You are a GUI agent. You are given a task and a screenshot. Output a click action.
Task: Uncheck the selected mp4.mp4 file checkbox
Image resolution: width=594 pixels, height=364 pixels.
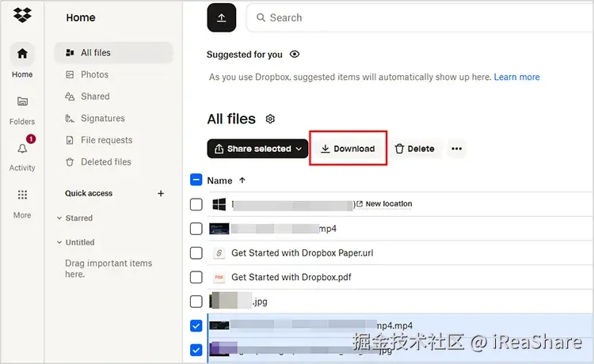[x=196, y=325]
